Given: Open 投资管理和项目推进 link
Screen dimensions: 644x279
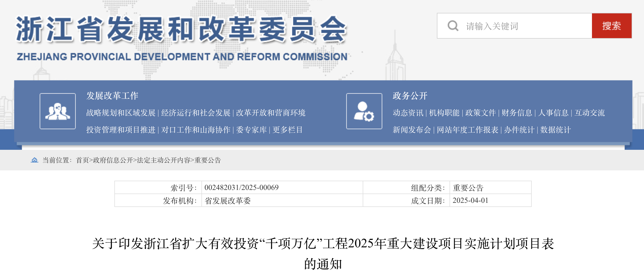Looking at the screenshot, I should pyautogui.click(x=121, y=130).
